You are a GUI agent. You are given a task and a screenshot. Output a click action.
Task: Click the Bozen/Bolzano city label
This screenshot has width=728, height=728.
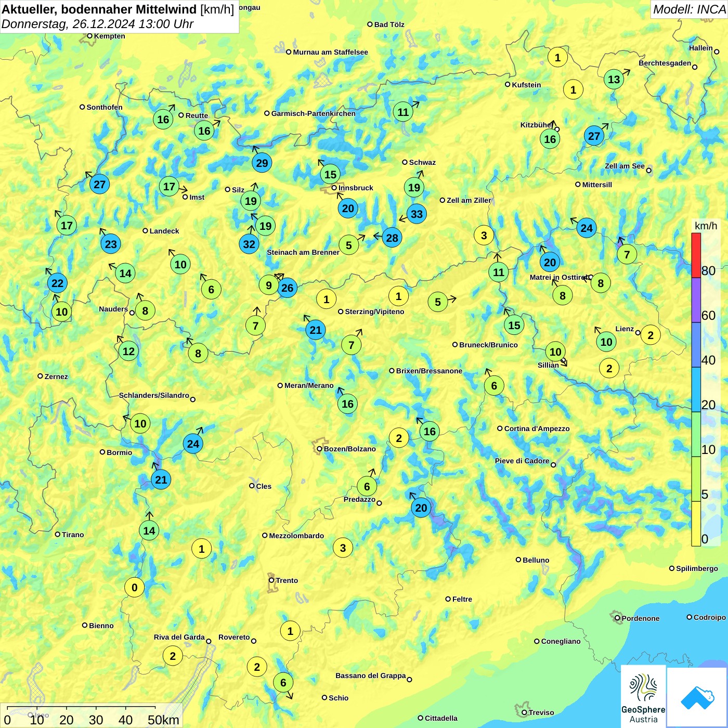pos(349,449)
